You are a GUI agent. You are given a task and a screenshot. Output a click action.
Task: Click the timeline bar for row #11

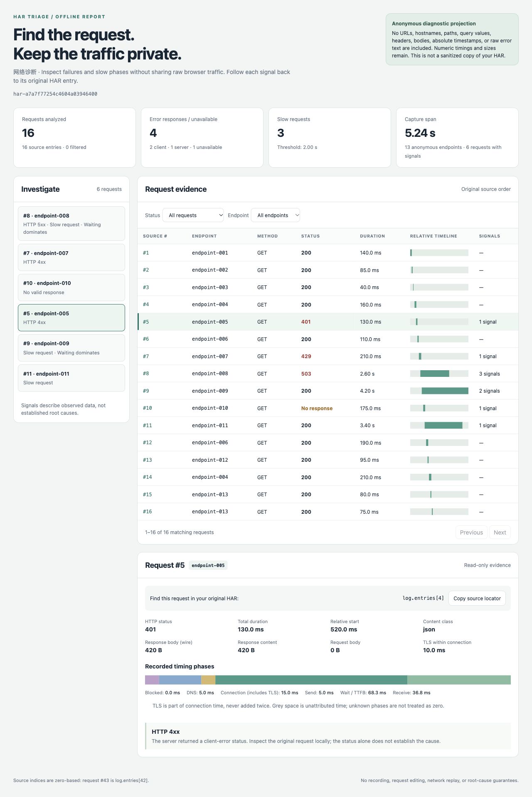(443, 426)
